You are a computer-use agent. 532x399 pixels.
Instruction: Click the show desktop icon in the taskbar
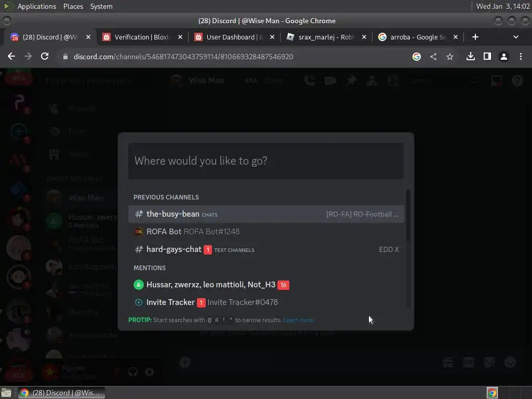click(x=6, y=393)
